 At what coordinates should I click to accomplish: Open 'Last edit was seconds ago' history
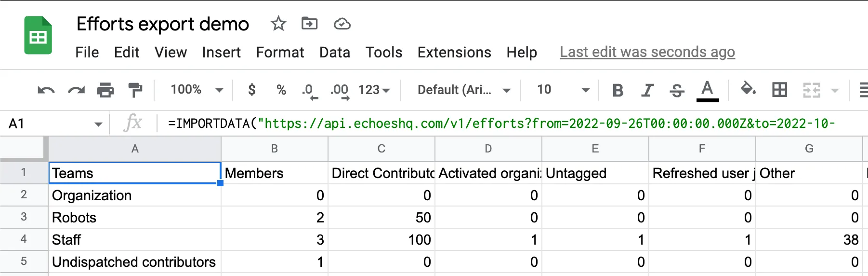click(647, 52)
